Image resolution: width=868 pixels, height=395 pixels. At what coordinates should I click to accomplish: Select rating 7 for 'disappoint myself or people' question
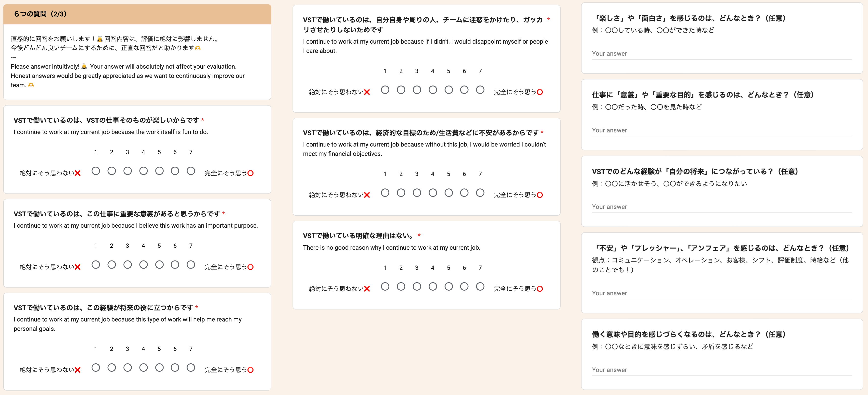(480, 90)
